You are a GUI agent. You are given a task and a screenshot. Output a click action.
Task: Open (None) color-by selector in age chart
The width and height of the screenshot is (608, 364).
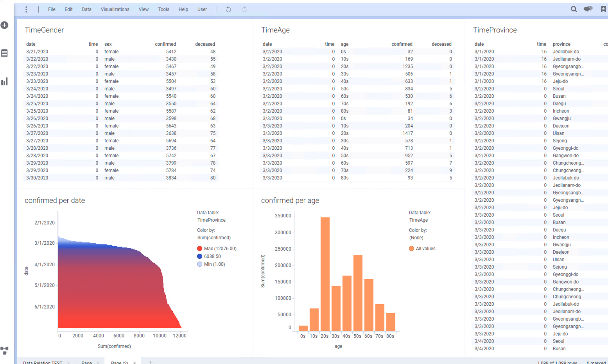pos(416,238)
